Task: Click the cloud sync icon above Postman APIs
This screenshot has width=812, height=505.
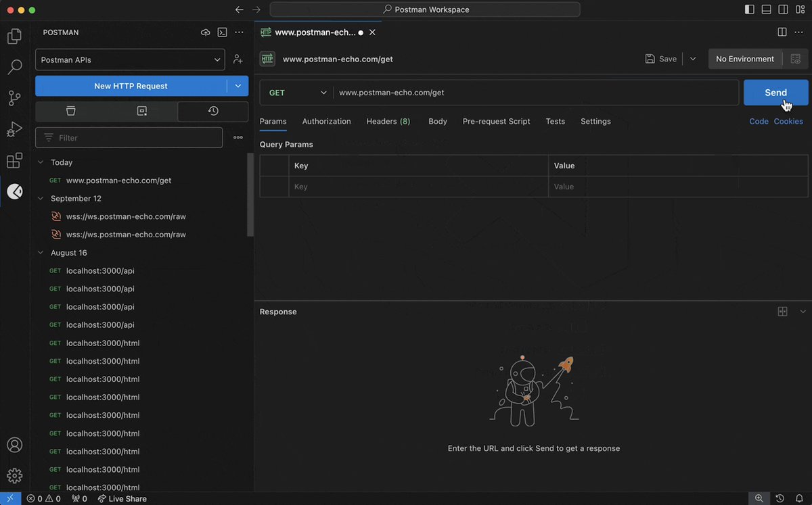Action: [205, 32]
